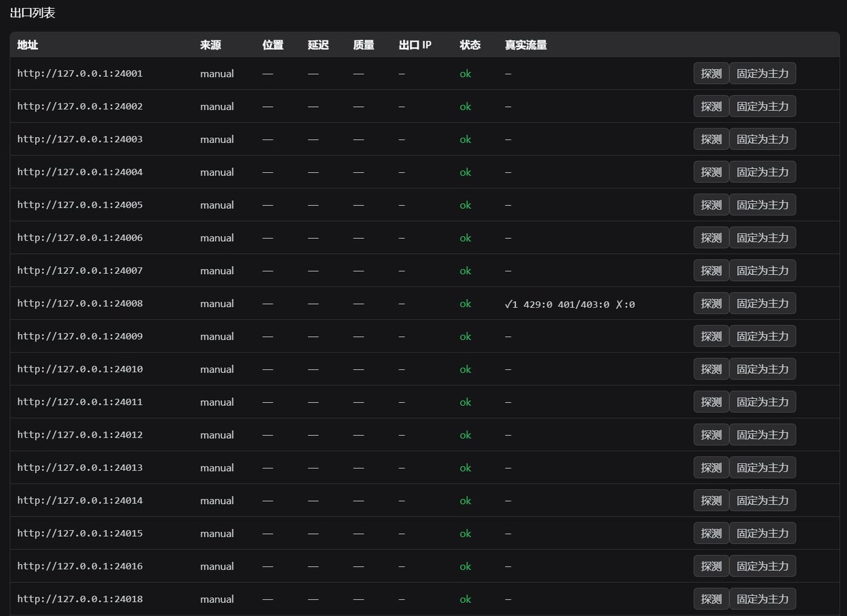The width and height of the screenshot is (847, 616).
Task: Click 固定为主力 for port 24001 row
Action: pos(762,74)
